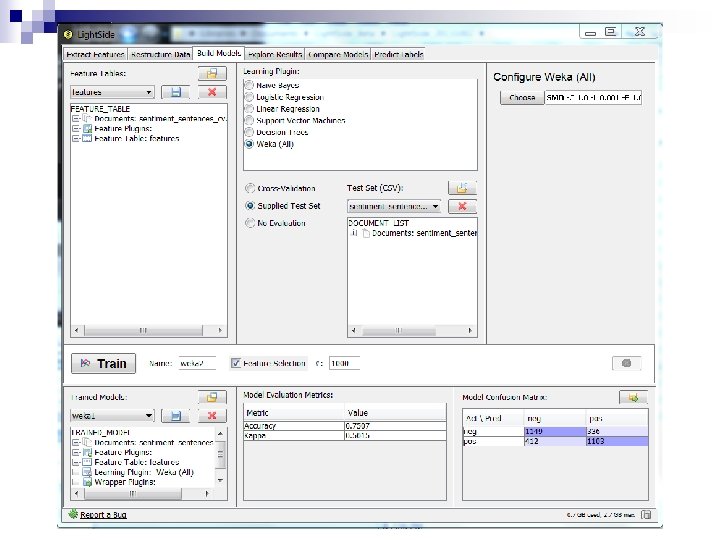
Task: Select Learning Plugin: Weka (All) tree row
Action: tap(144, 472)
